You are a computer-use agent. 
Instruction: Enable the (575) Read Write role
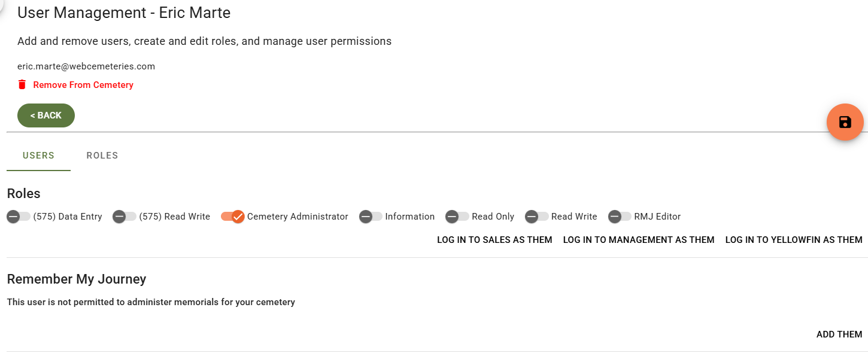coord(125,217)
